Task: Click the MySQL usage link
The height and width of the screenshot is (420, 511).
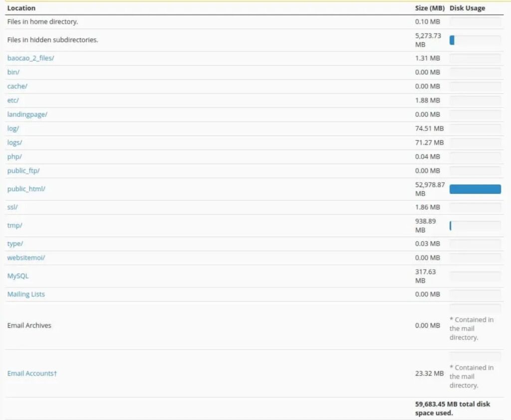Action: (x=17, y=276)
